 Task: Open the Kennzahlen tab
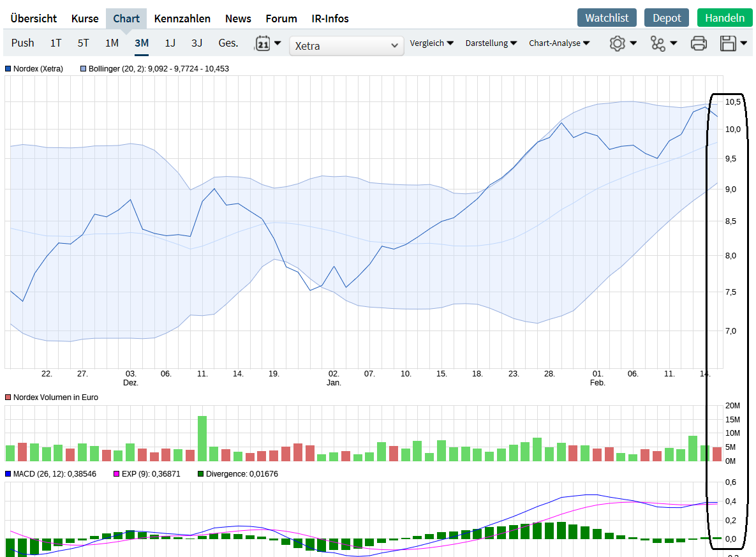182,19
